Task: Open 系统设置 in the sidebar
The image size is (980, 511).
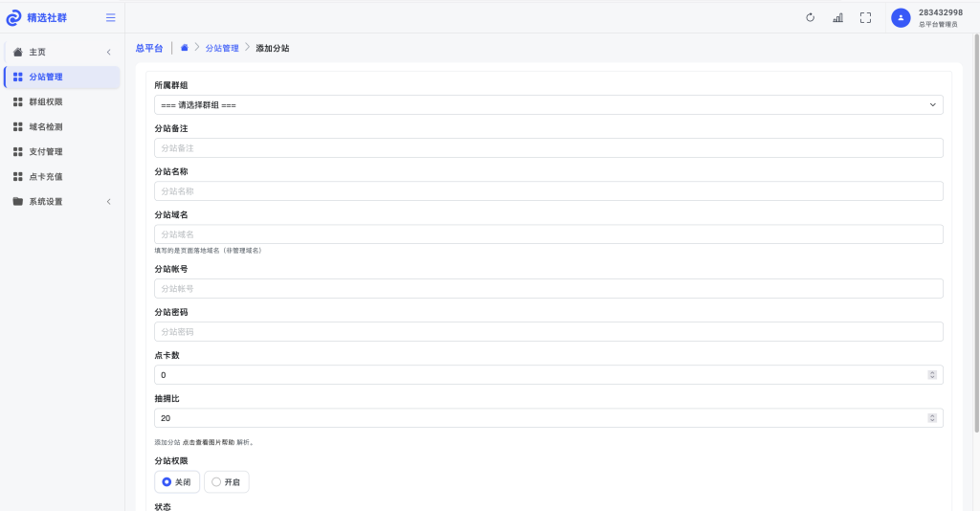Action: (62, 201)
